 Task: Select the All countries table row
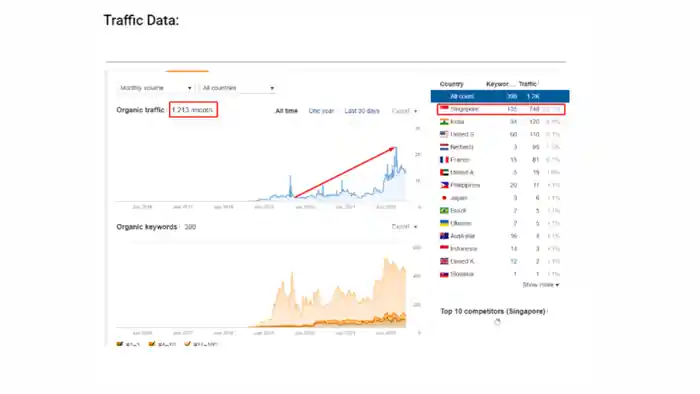click(x=500, y=96)
